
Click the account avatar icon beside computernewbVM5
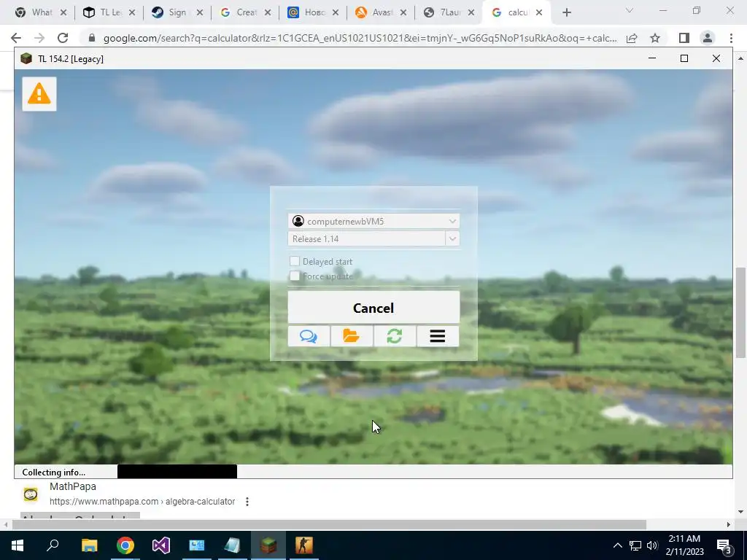tap(298, 221)
